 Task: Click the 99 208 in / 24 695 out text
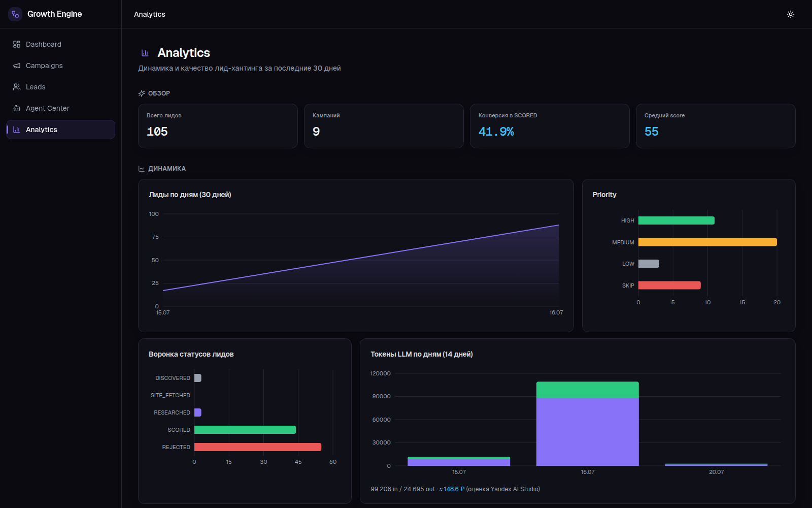click(403, 489)
